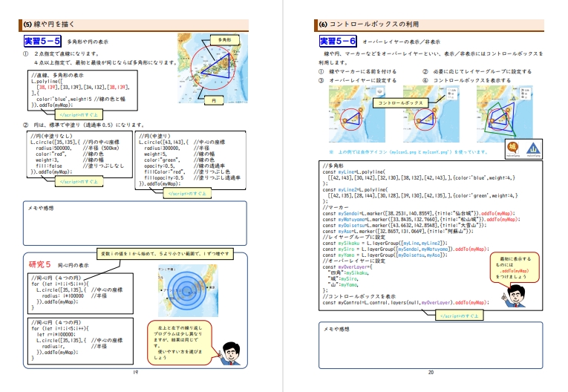Click the radius:500000 code line
The height and width of the screenshot is (392, 568).
pyautogui.click(x=53, y=148)
